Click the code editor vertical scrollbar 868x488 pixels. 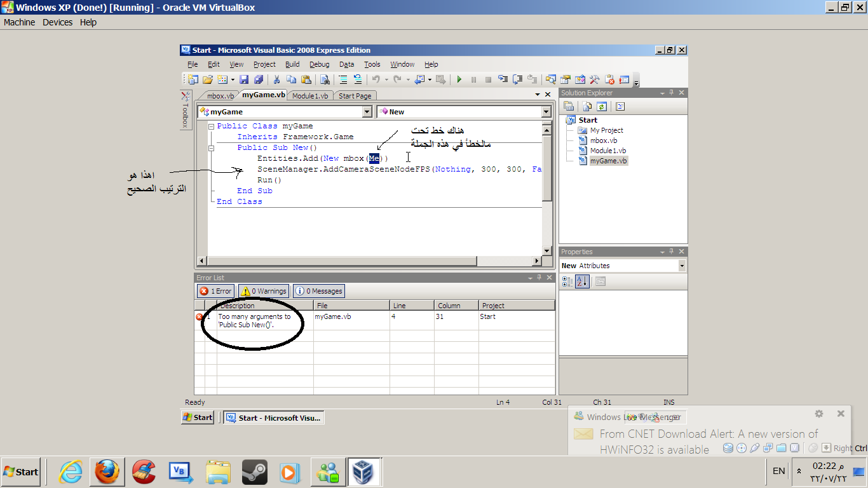coord(547,189)
